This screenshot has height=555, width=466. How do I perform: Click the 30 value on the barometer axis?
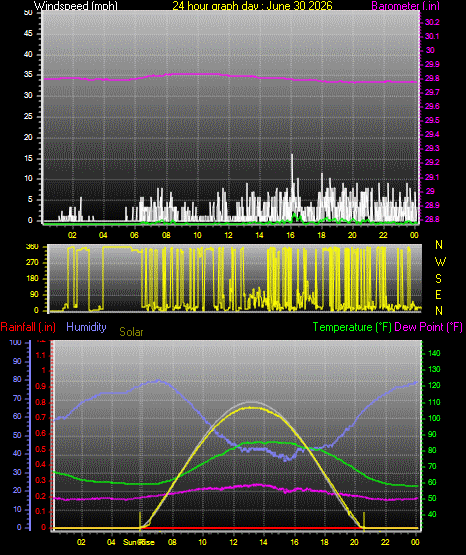[430, 50]
